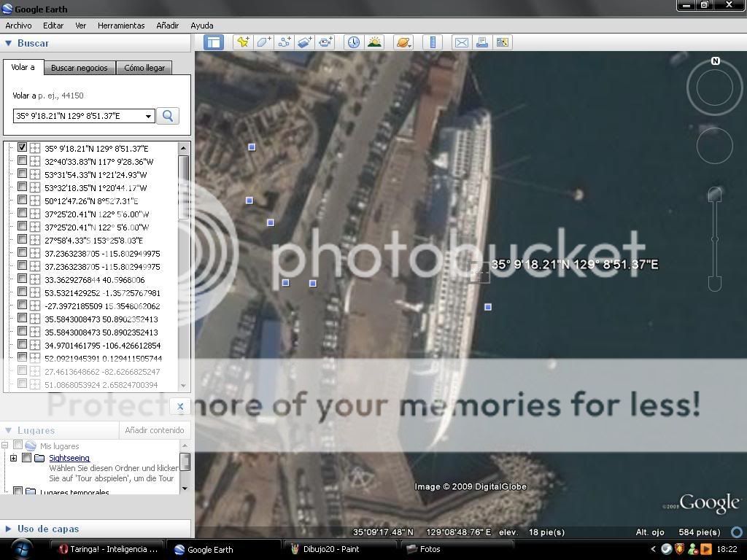Click the zoom in end of the zoom slider
Image resolution: width=747 pixels, height=560 pixels.
pos(715,194)
